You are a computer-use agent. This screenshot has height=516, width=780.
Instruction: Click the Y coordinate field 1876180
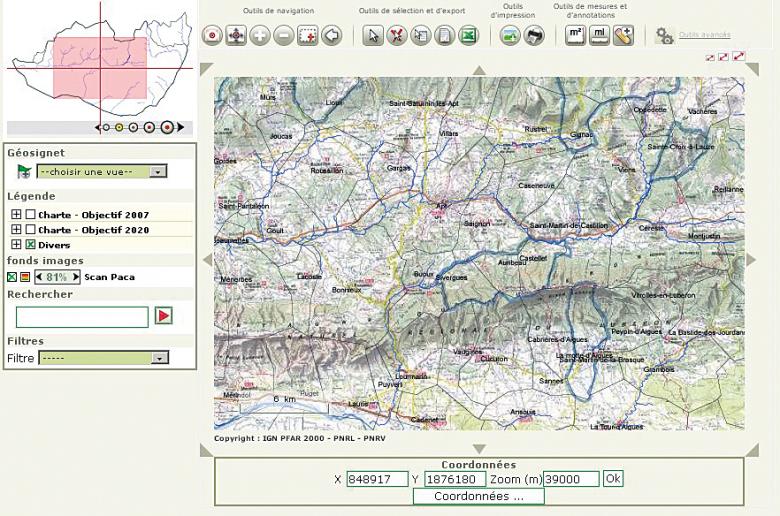455,479
